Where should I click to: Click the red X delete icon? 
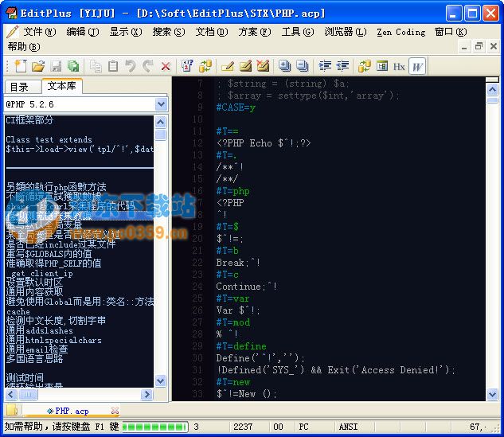pyautogui.click(x=166, y=67)
